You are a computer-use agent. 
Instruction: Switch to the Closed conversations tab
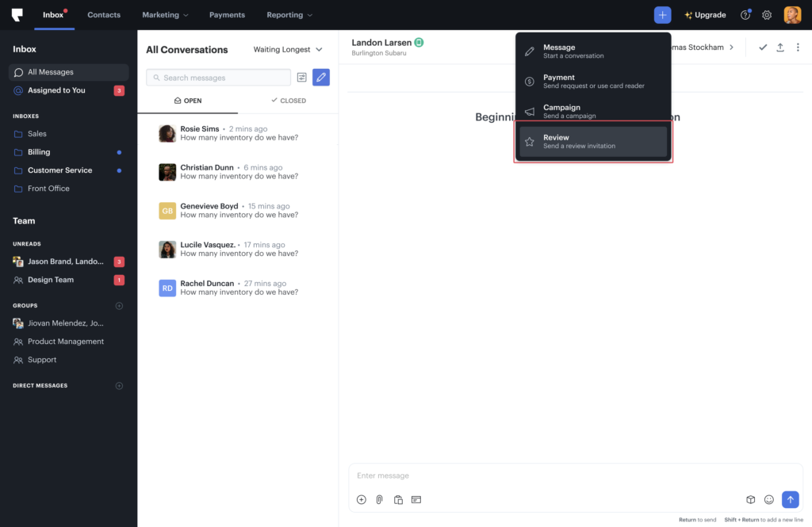point(288,101)
